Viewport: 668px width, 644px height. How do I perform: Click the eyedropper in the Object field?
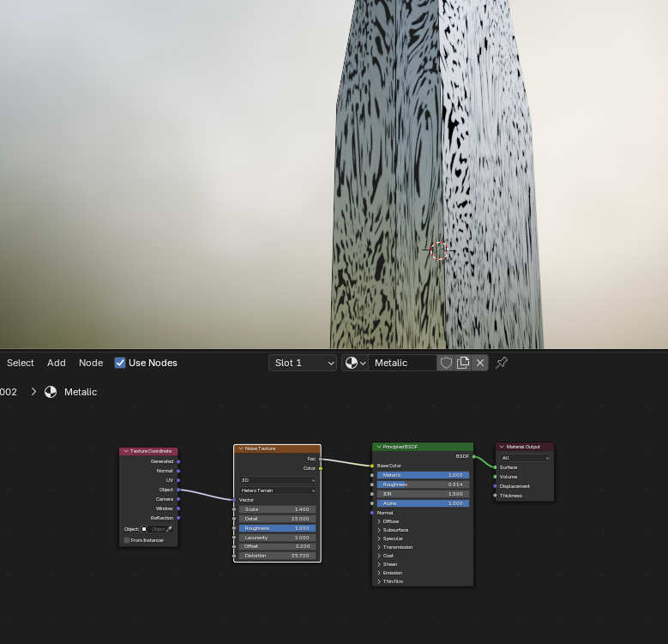click(x=169, y=529)
